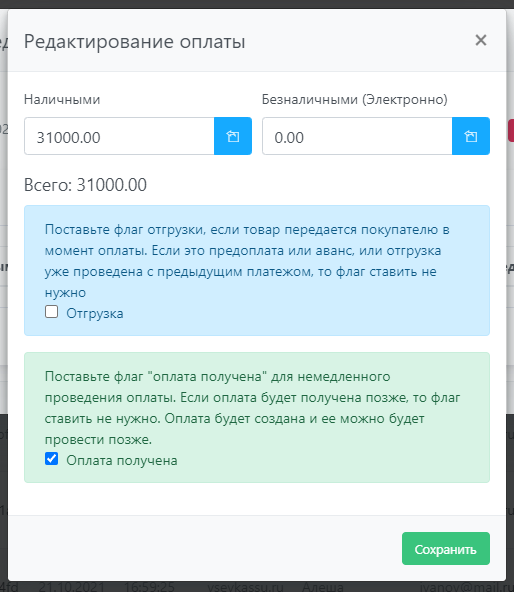Screen dimensions: 514x592
Task: Click the blue shipment flag hint text
Action: coord(247,261)
